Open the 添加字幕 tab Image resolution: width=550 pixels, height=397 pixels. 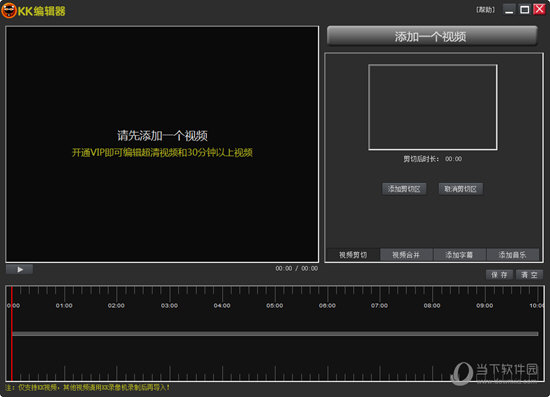[459, 255]
